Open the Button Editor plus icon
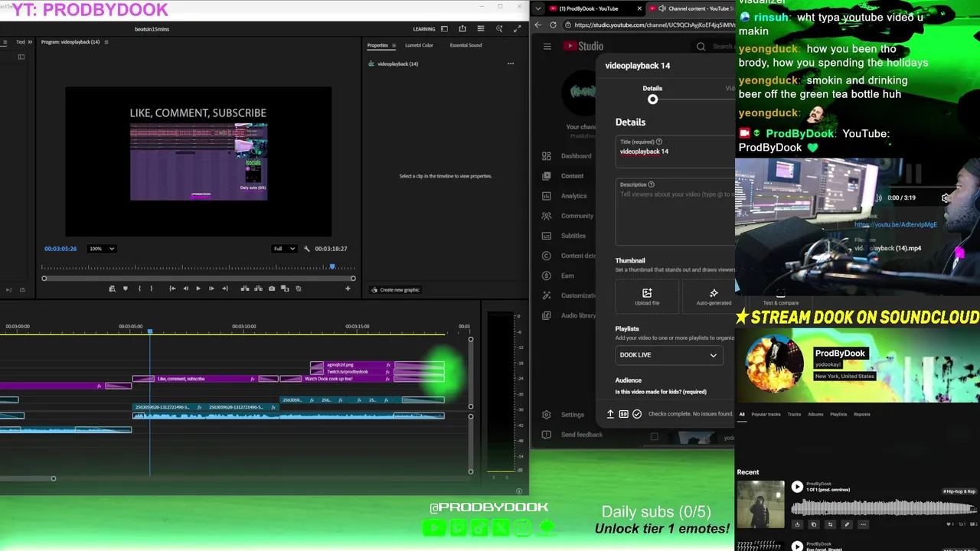980x551 pixels. (348, 289)
